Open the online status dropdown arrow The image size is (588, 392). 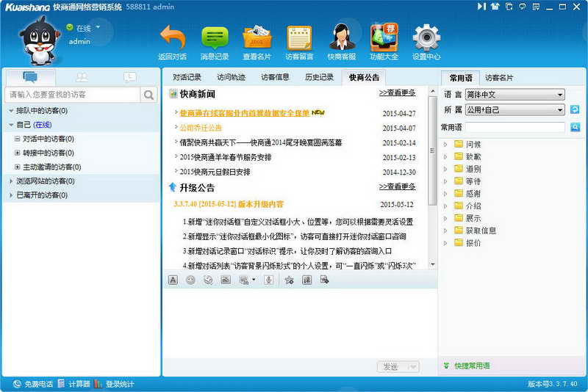98,27
